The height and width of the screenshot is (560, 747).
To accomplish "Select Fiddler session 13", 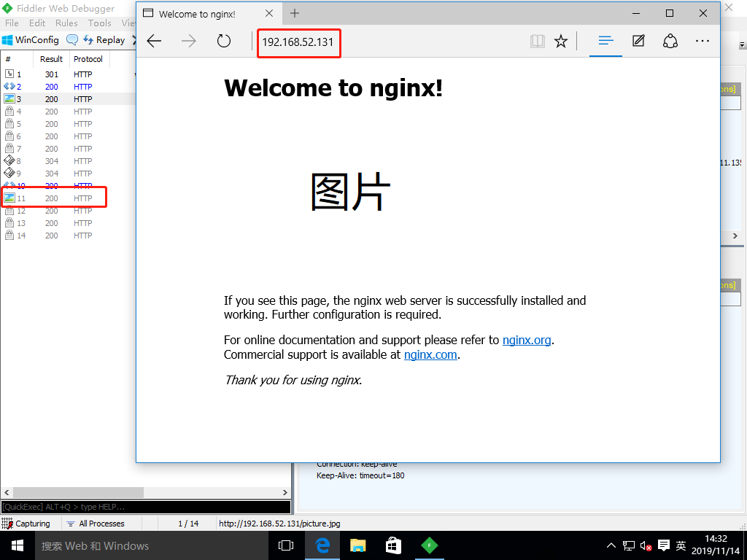I will pyautogui.click(x=68, y=223).
